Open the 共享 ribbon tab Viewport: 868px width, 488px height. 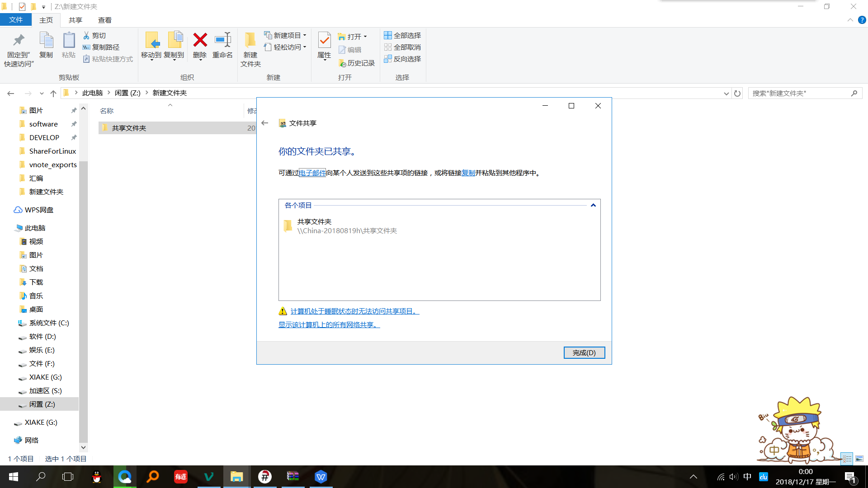pyautogui.click(x=75, y=20)
